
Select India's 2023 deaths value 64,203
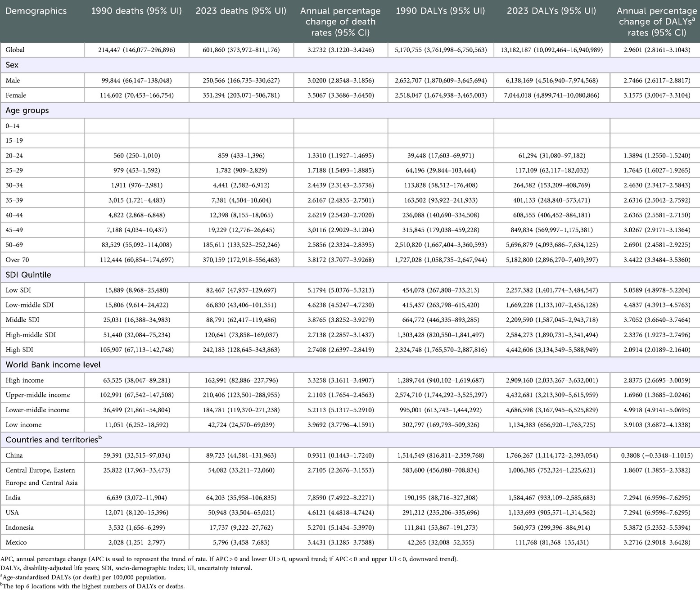coord(241,498)
